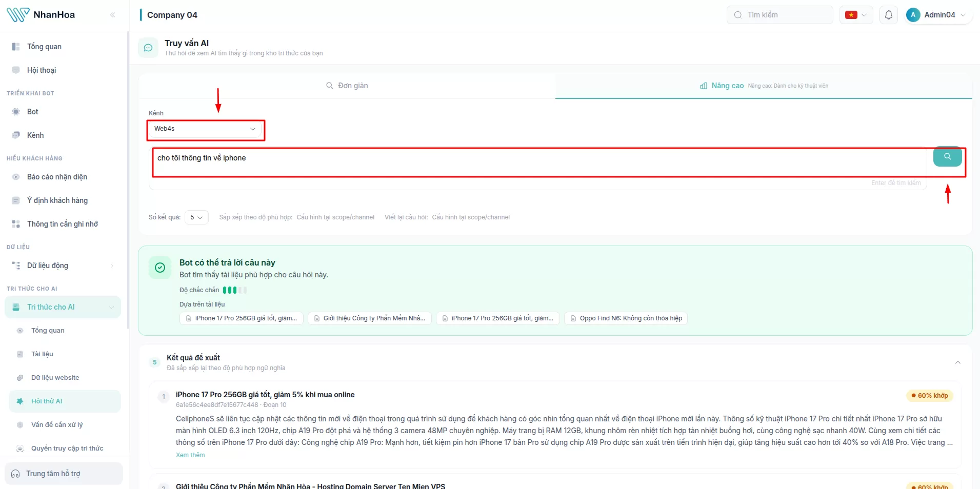Click the Trung tâm hỗ trợ headset icon
Screen dimensions: 980x489
[15, 474]
